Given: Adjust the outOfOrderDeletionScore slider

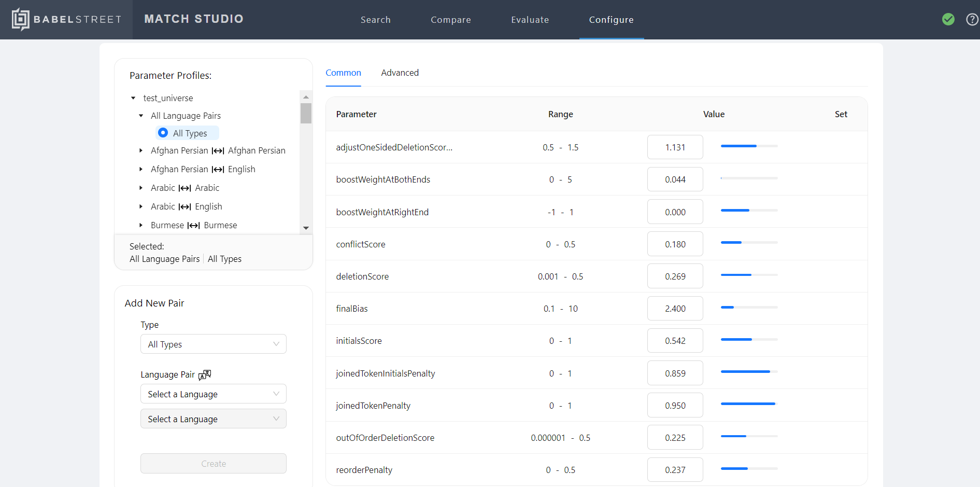Looking at the screenshot, I should tap(749, 437).
